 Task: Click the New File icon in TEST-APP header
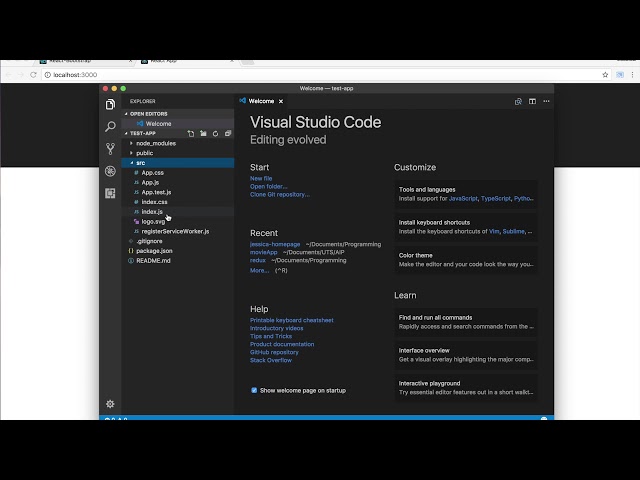191,133
